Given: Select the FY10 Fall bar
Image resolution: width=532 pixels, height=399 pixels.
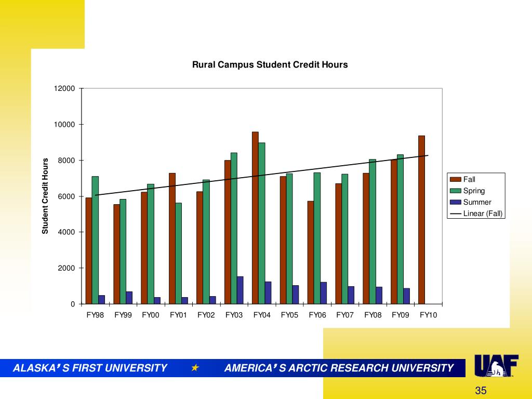Looking at the screenshot, I should 421,220.
